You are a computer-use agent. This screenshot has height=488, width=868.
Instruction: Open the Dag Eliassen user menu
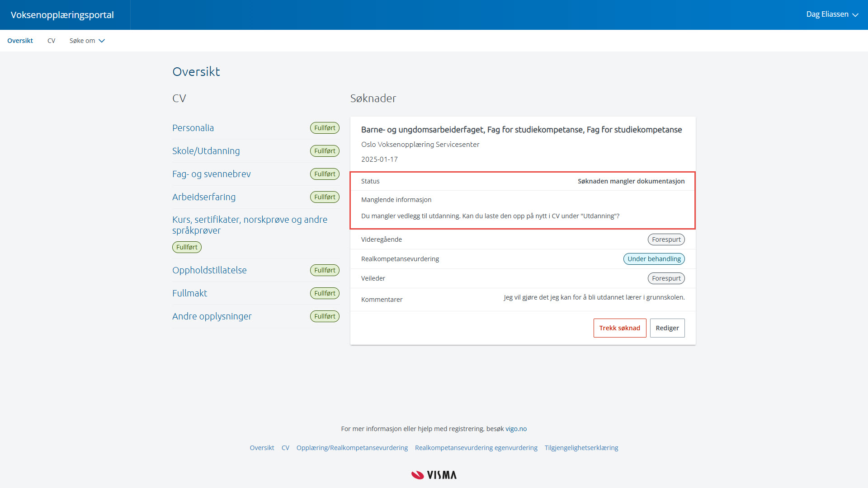(x=832, y=14)
